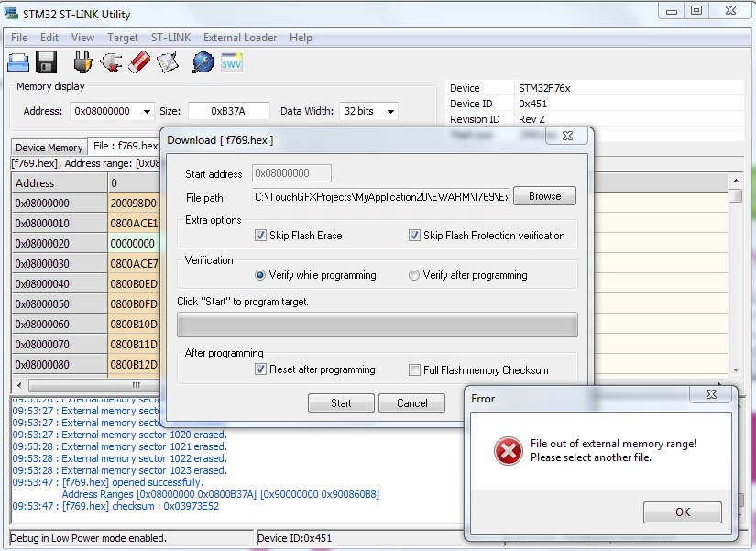Click the Size input field
Screen dimensions: 756x551
(228, 112)
